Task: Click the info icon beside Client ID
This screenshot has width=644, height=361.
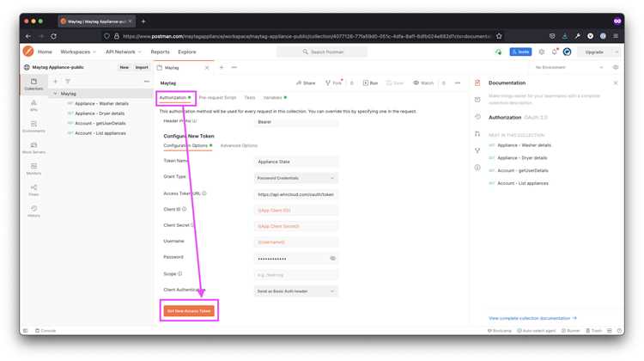Action: pyautogui.click(x=184, y=209)
